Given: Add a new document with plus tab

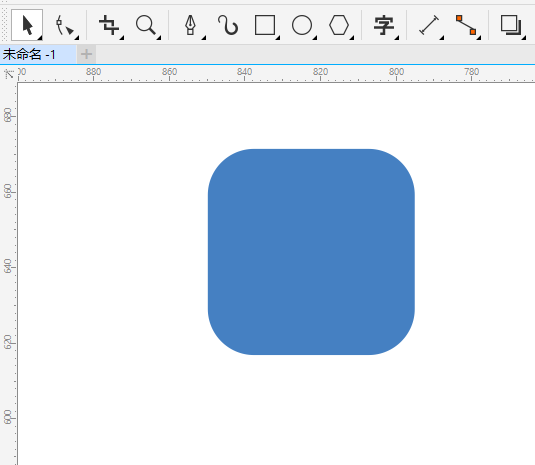Looking at the screenshot, I should pos(86,54).
